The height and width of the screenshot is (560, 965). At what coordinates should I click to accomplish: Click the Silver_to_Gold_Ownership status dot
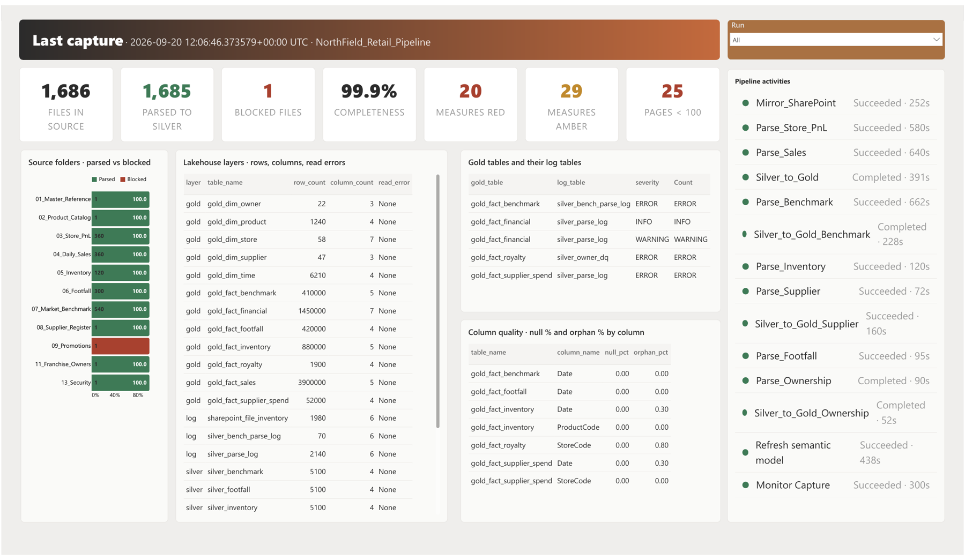pos(744,413)
